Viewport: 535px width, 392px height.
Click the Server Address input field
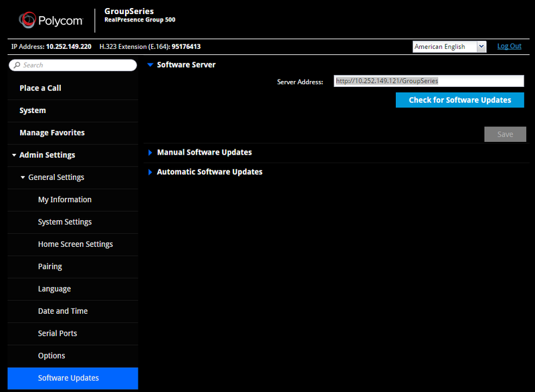tap(428, 81)
